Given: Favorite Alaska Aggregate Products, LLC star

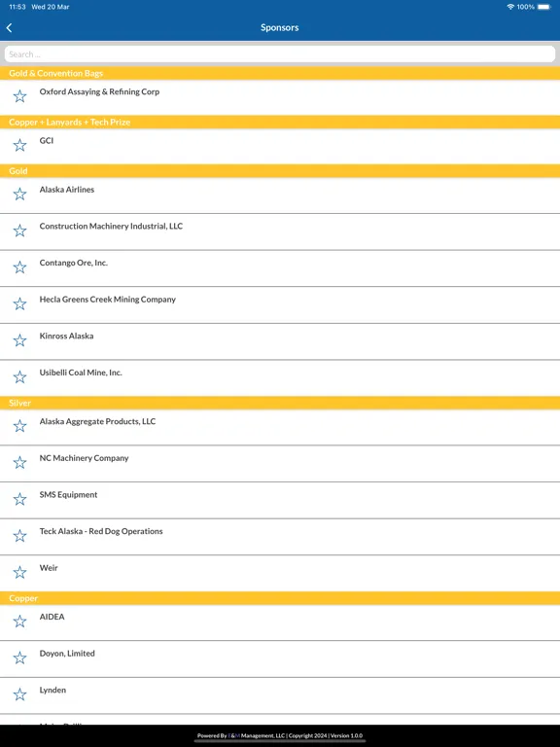Looking at the screenshot, I should (19, 426).
